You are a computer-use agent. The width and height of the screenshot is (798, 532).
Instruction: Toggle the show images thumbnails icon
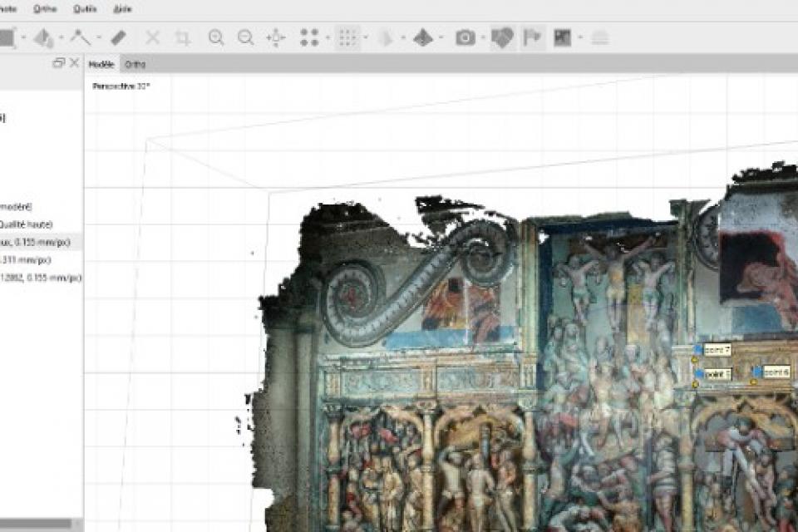pos(563,37)
